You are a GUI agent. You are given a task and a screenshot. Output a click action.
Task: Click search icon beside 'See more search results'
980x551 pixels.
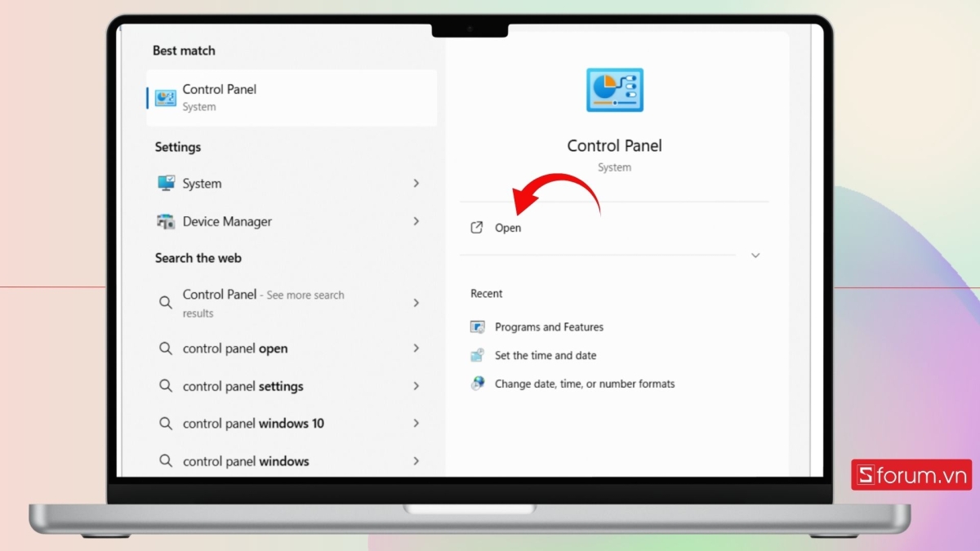166,303
